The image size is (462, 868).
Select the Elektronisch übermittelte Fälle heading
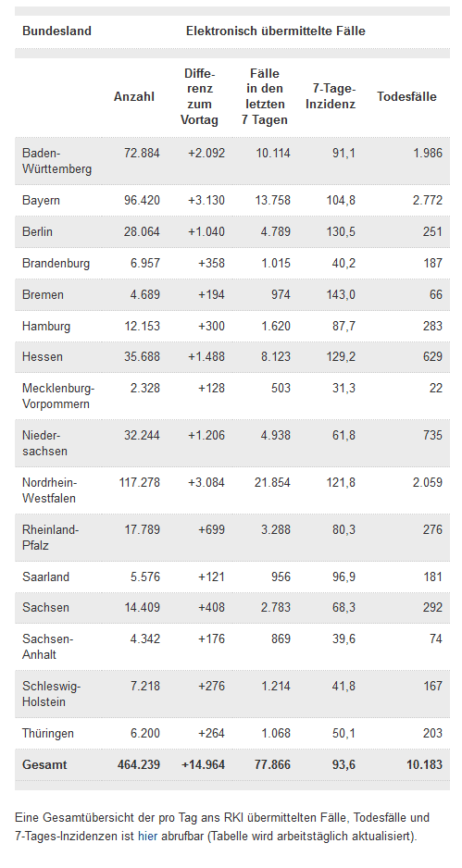click(x=276, y=31)
